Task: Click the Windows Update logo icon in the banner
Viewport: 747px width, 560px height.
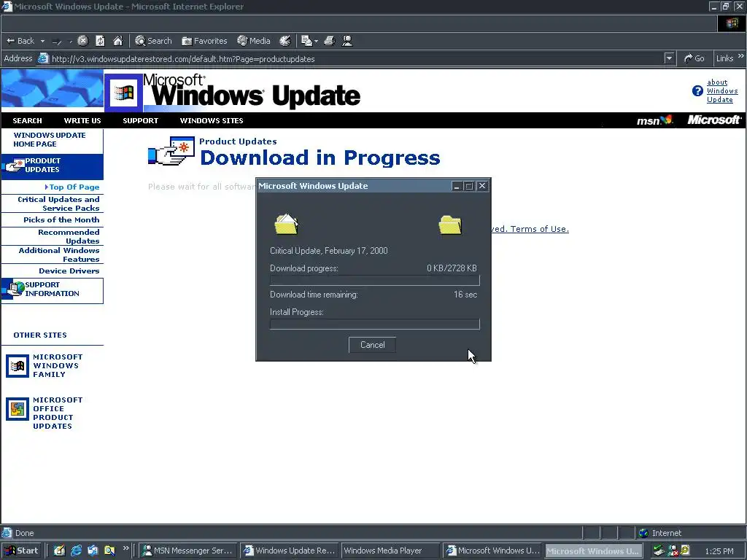Action: click(x=123, y=93)
